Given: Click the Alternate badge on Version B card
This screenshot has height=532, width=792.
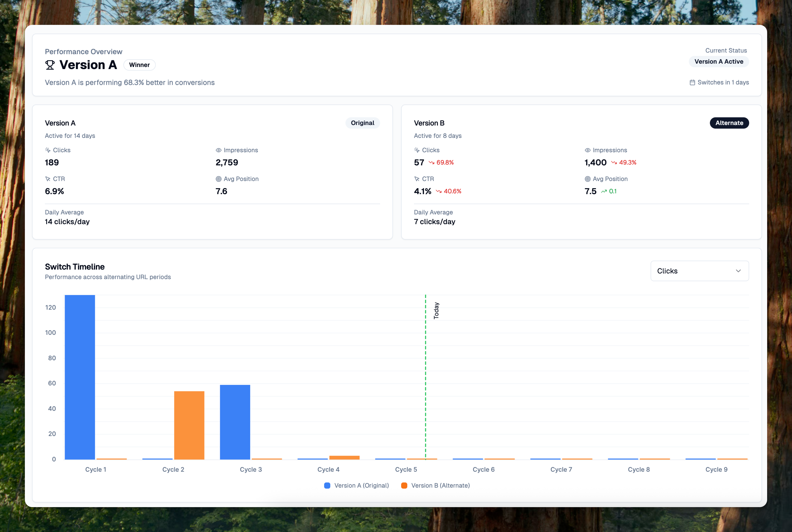Looking at the screenshot, I should (729, 123).
